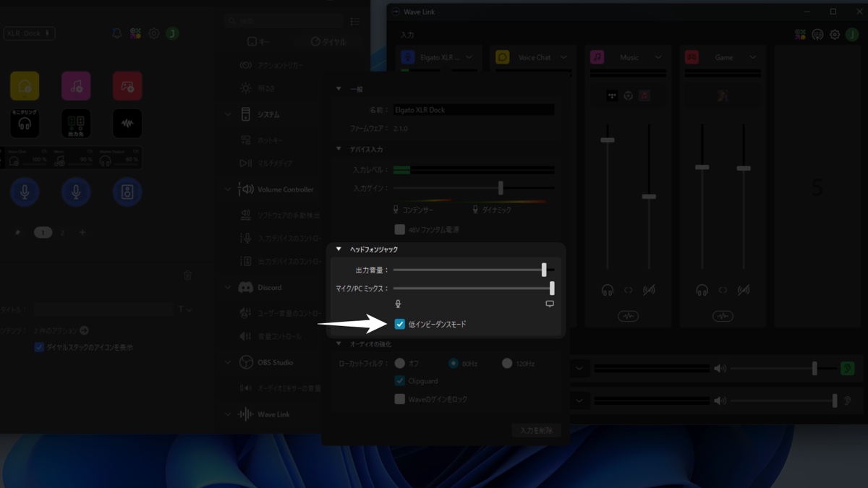Uncheck the Clipguard checkbox
Viewport: 868px width, 488px height.
click(400, 381)
